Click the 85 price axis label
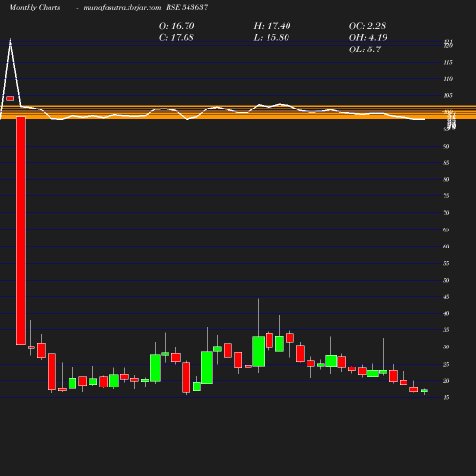Viewport: 476px width, 476px height. pos(446,163)
